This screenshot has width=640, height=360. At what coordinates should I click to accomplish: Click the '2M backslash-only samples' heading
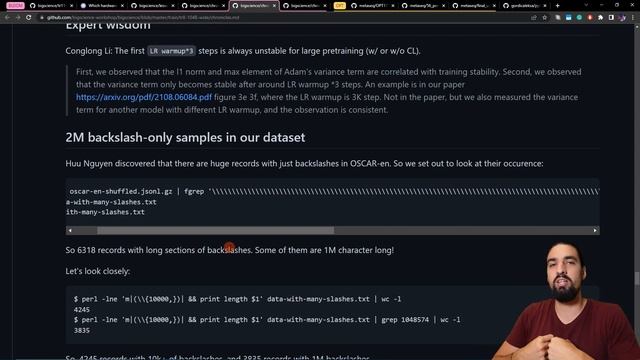[185, 138]
